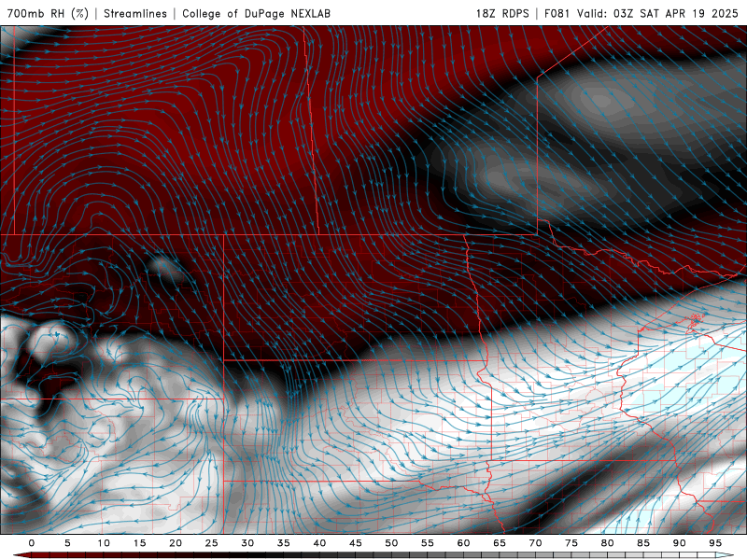Click the 65 value on the colorbar scale
This screenshot has height=560, width=747.
(x=500, y=543)
